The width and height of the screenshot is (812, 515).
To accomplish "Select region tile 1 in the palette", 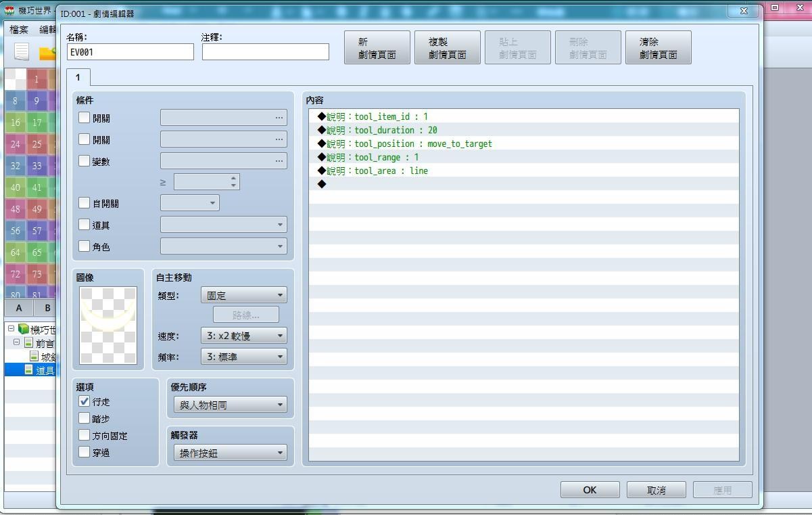I will pos(37,79).
